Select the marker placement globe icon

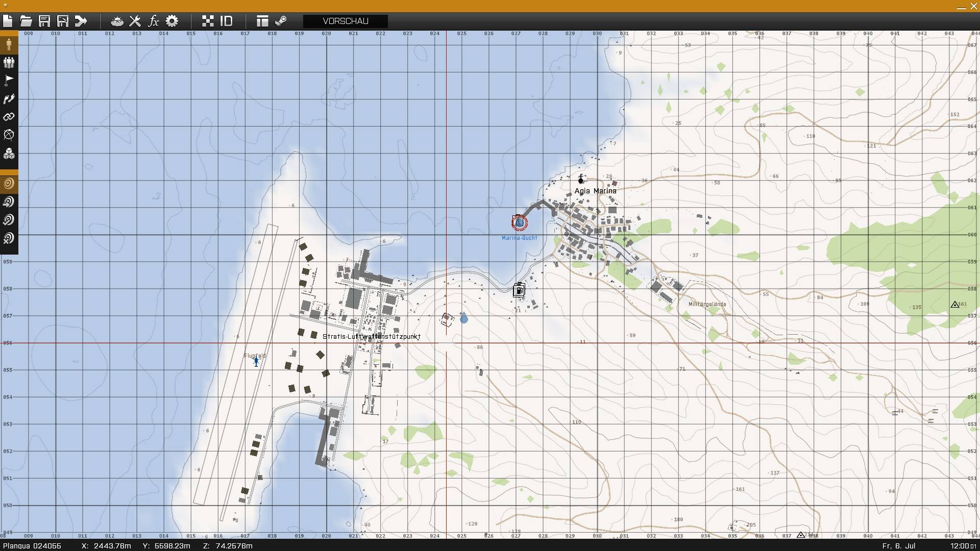click(x=9, y=135)
